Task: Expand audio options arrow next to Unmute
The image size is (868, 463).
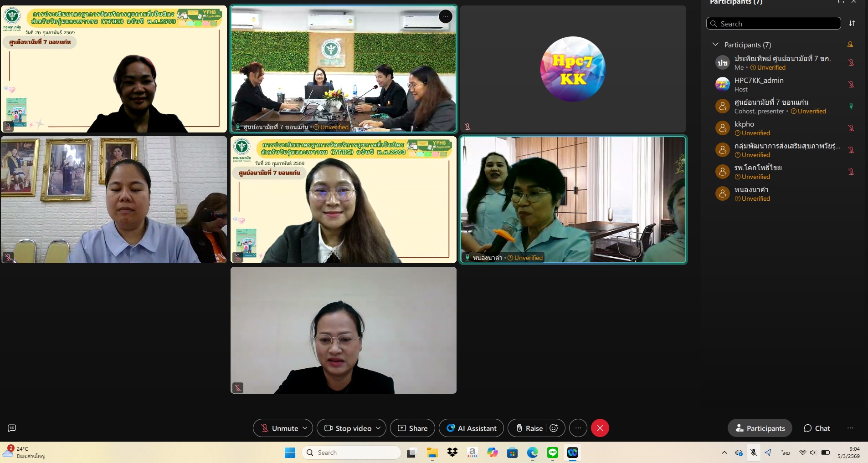Action: 305,428
